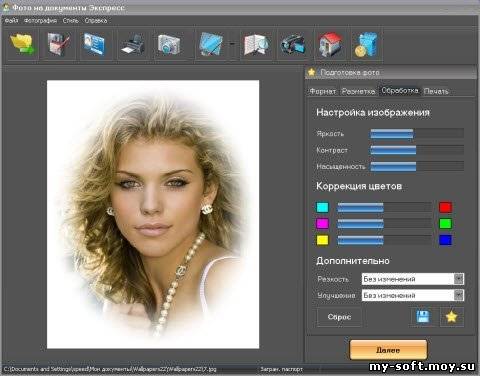The image size is (480, 376).
Task: Switch to the Печать tab
Action: [436, 91]
